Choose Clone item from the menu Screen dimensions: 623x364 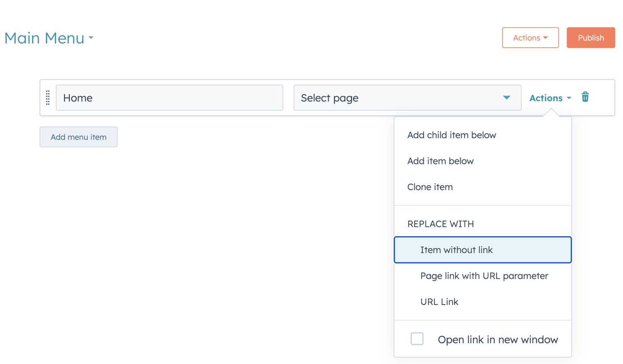click(x=429, y=187)
